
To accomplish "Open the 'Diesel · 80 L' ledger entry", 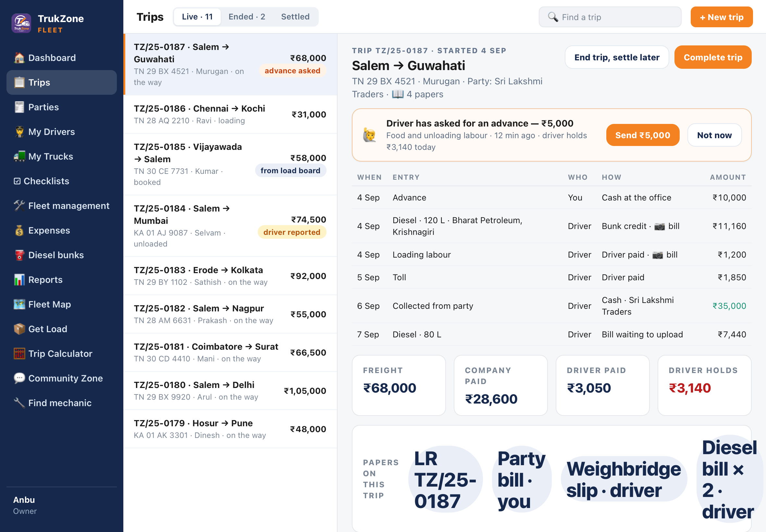I will 551,334.
